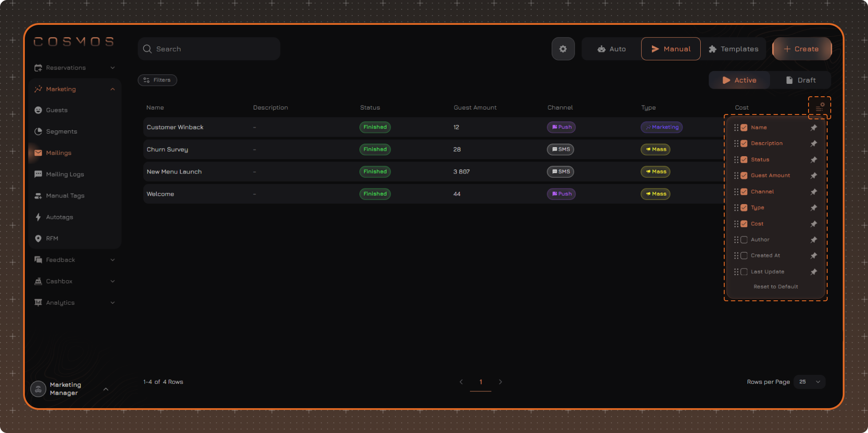Screen dimensions: 868x433
Task: Enable the Last Update column checkbox
Action: (x=744, y=272)
